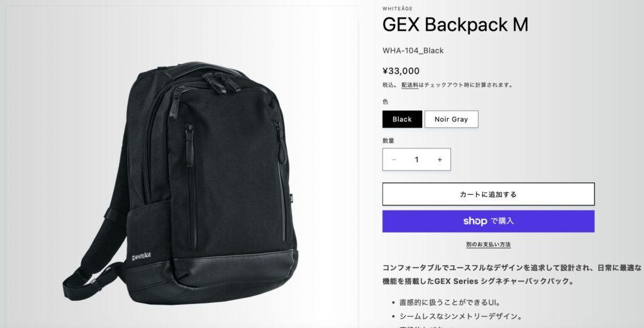Increase quantity with the plus icon
Image resolution: width=644 pixels, height=328 pixels.
click(x=440, y=160)
